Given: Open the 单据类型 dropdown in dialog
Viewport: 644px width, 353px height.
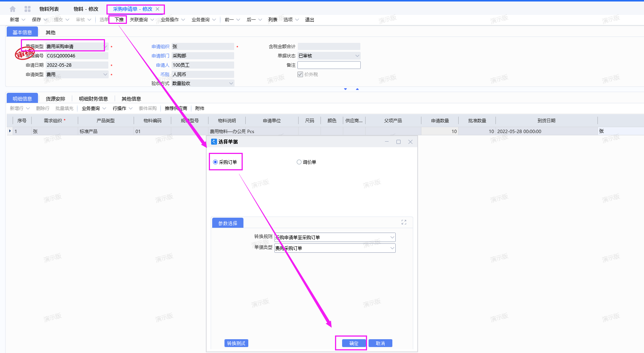Looking at the screenshot, I should click(x=392, y=248).
